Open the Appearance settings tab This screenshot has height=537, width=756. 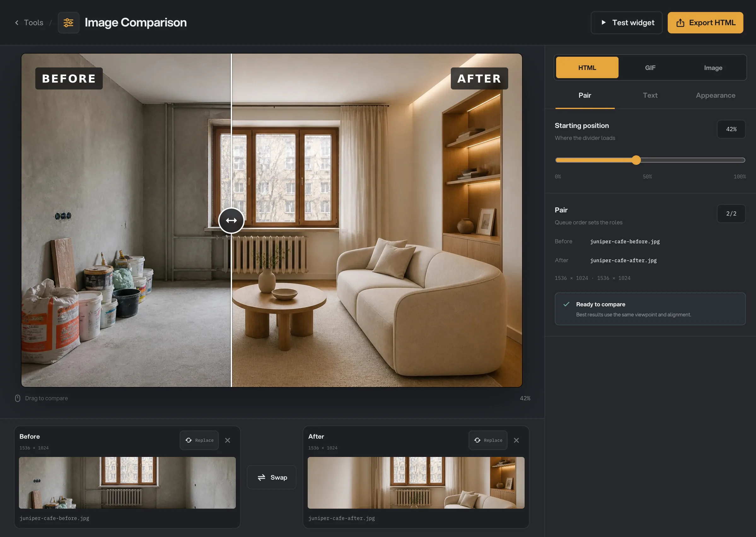715,95
